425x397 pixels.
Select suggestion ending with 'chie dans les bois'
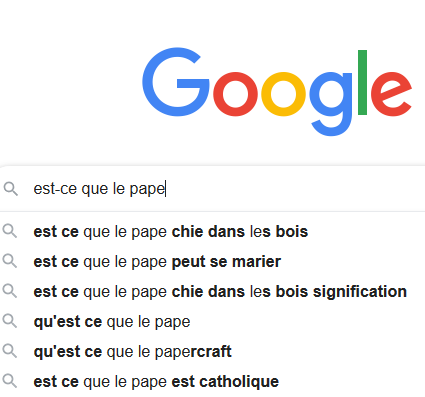(x=212, y=231)
